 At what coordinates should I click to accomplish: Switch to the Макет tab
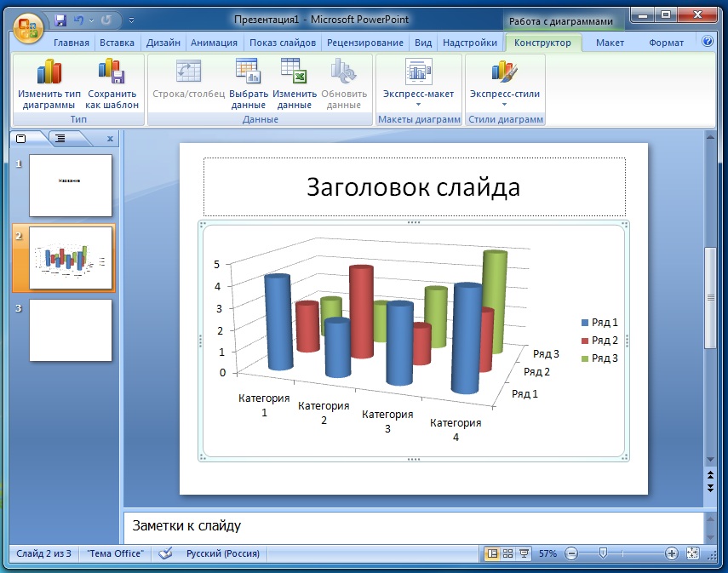click(x=611, y=41)
